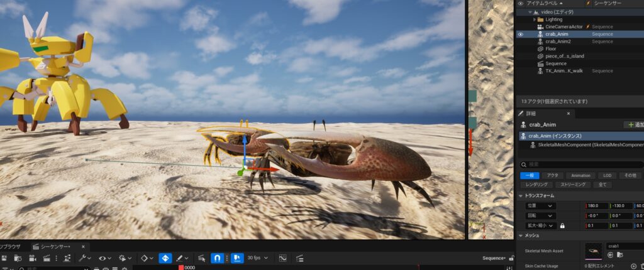Viewport: 644px width, 270px height.
Task: Expand the Lighting folder in outliner
Action: (x=535, y=19)
